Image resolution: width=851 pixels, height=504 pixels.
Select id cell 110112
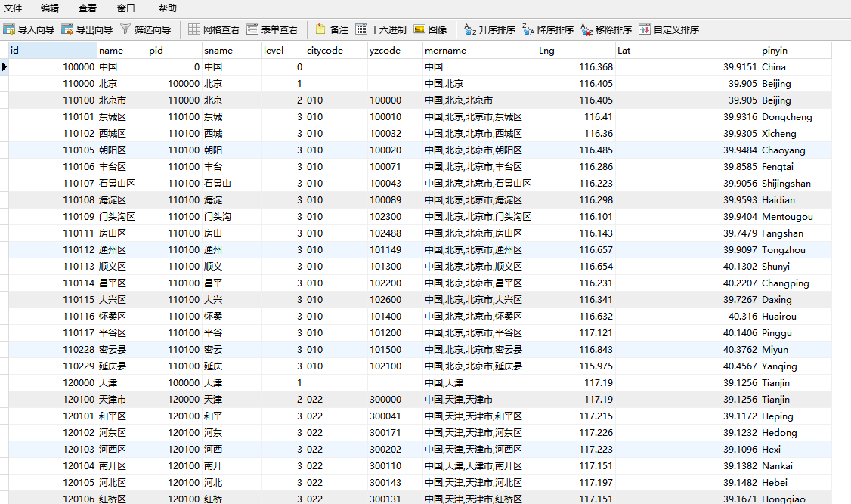pyautogui.click(x=53, y=250)
